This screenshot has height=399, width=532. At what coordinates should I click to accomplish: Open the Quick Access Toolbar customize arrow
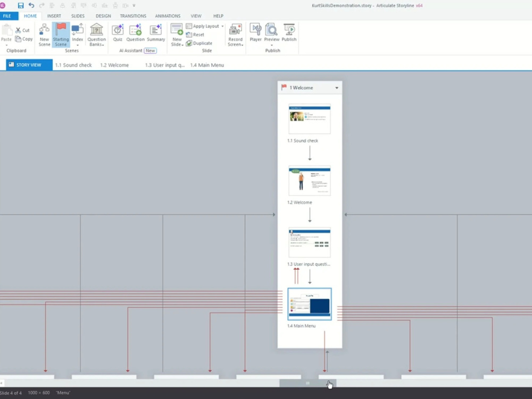tap(134, 5)
